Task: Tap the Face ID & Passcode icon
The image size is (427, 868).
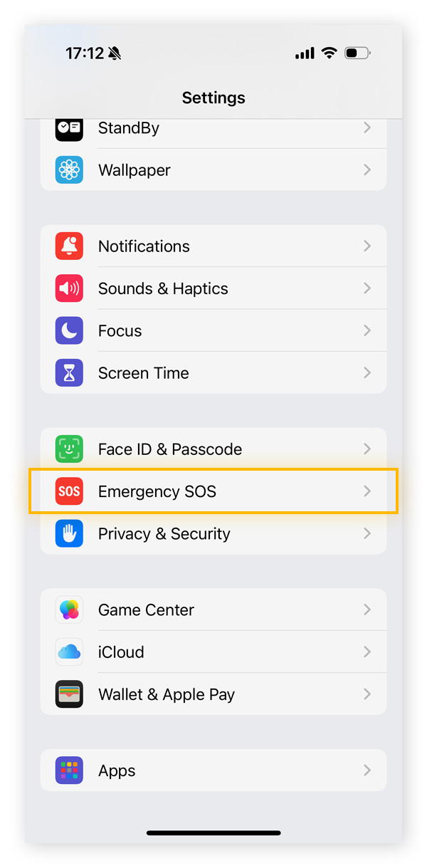Action: (x=69, y=449)
